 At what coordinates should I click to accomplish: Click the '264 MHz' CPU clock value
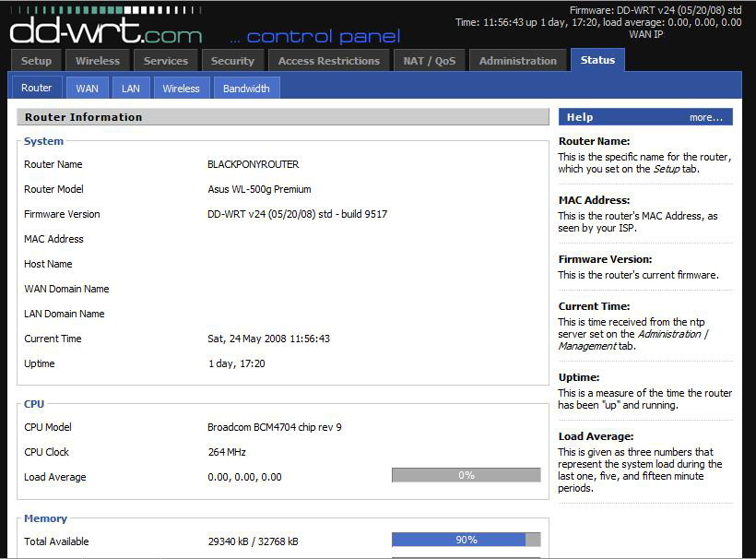(227, 452)
